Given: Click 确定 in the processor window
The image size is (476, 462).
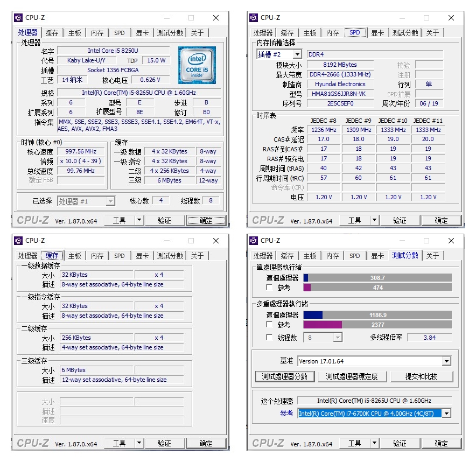Looking at the screenshot, I should pos(206,220).
